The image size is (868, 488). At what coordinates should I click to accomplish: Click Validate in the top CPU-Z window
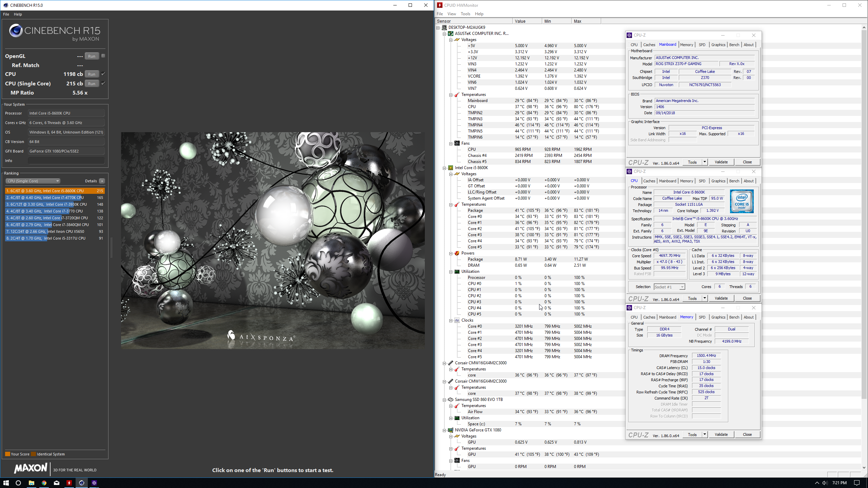coord(721,162)
